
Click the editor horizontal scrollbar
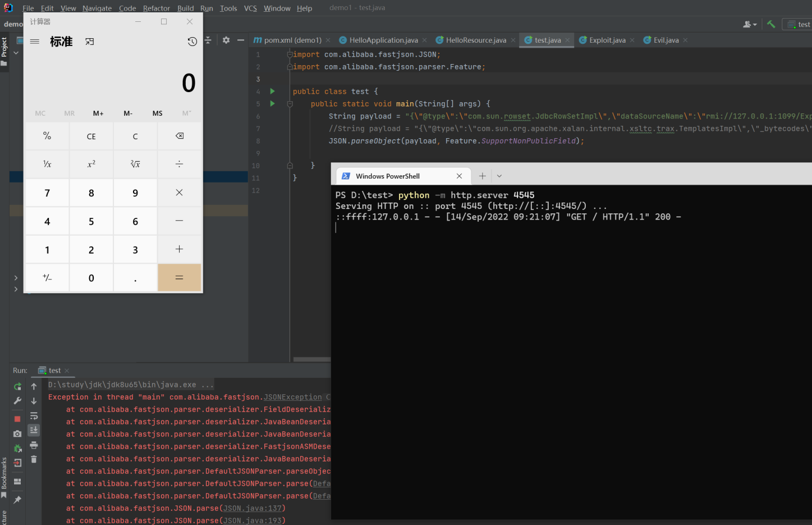(312, 359)
